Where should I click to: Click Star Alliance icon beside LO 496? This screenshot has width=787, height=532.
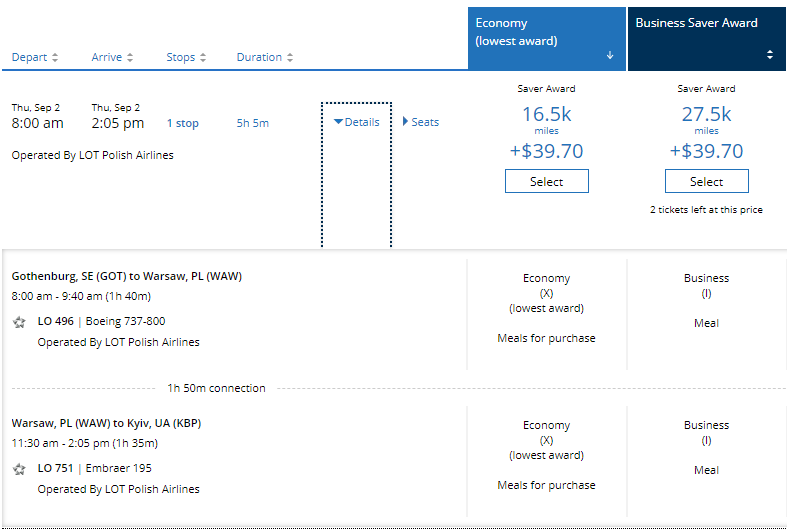(x=19, y=322)
